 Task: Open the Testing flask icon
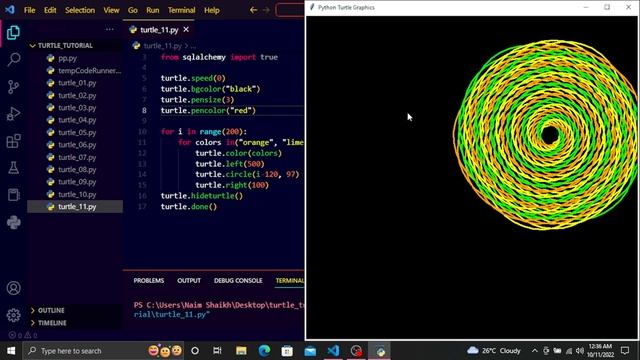(x=13, y=168)
